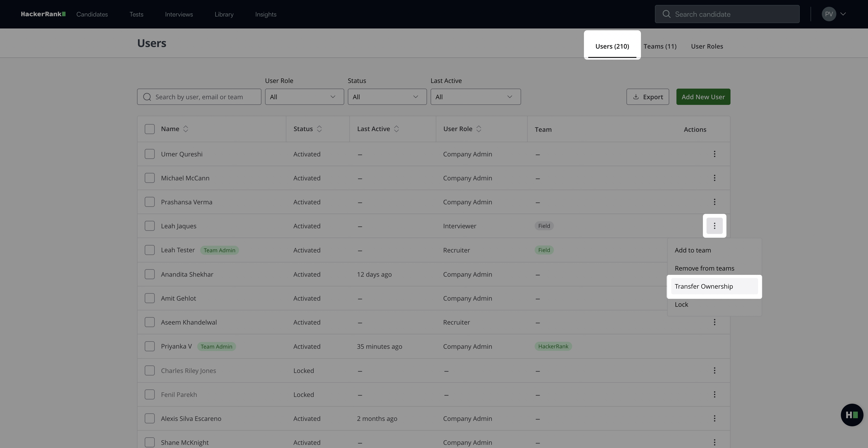Check the select-all users checkbox
The height and width of the screenshot is (448, 868).
tap(150, 129)
